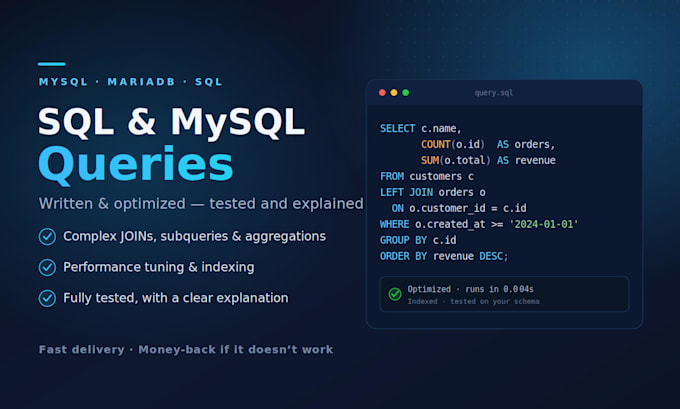Click the checkmark icon beside Performance tuning
The image size is (680, 409).
tap(47, 268)
